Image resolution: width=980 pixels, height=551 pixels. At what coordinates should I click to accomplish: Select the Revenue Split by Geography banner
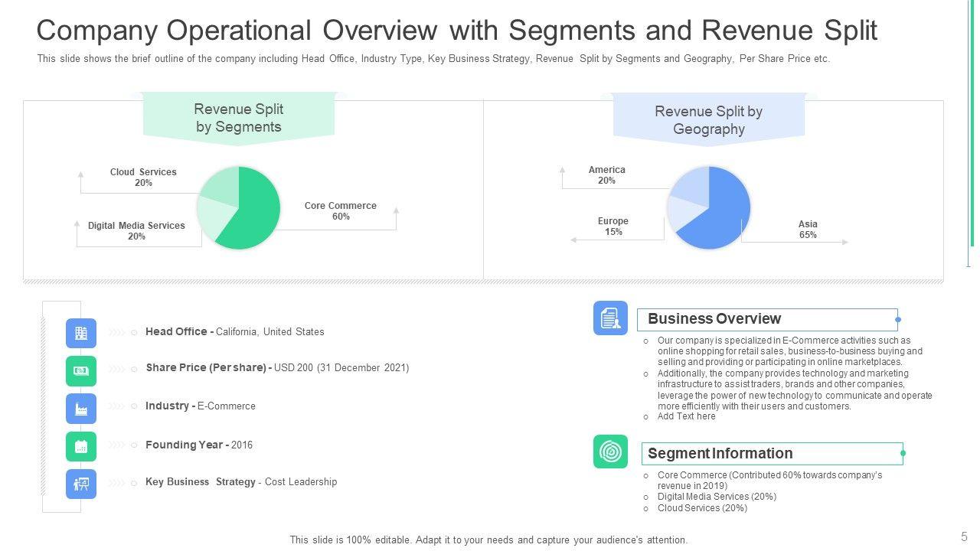(x=708, y=120)
